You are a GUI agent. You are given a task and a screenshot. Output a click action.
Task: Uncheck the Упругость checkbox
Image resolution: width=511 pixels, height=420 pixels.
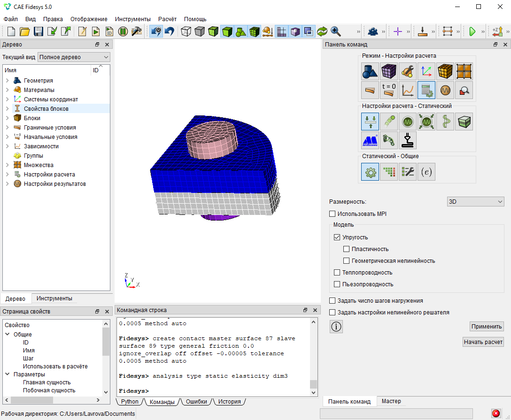click(x=337, y=237)
